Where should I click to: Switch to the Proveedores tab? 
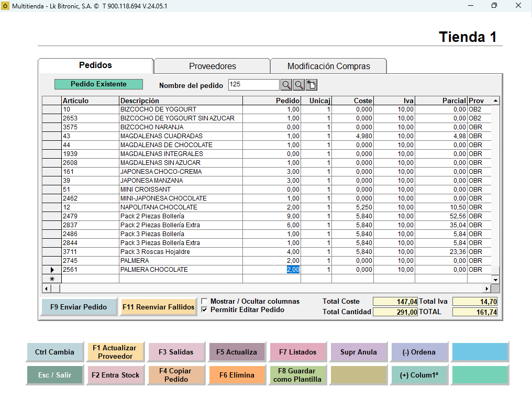tap(213, 66)
